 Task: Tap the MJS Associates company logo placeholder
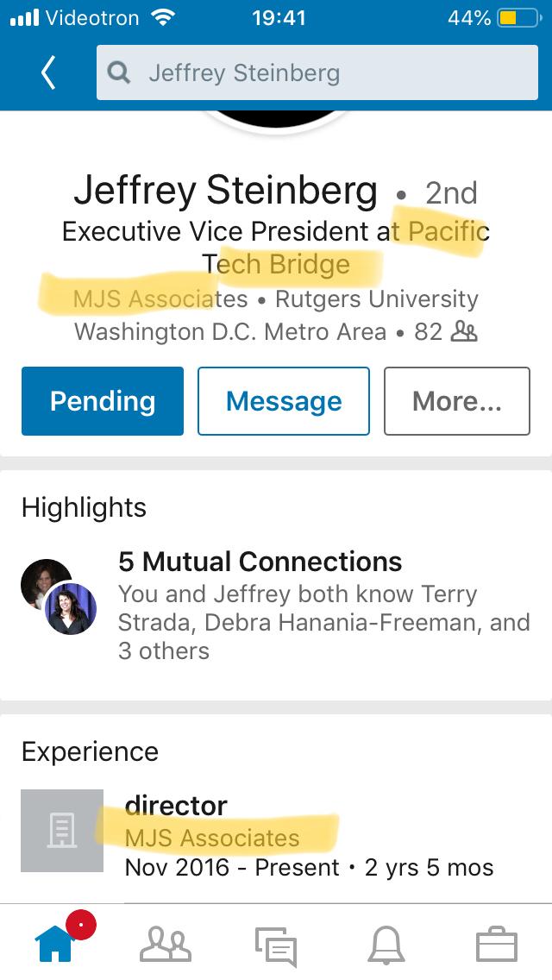coord(62,831)
